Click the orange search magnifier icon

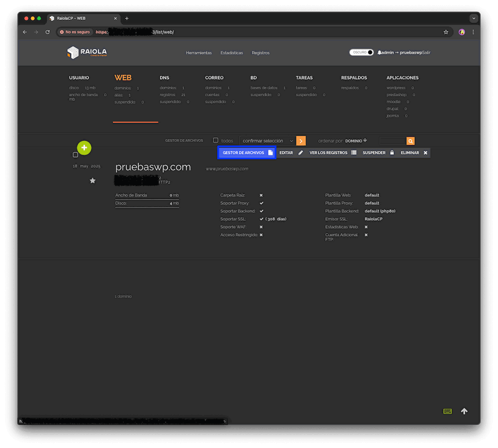coord(411,140)
